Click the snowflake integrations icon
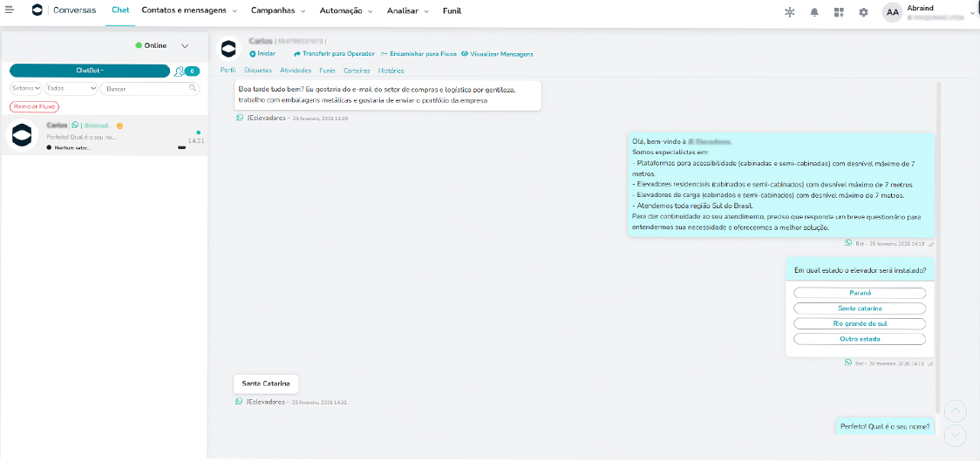Image resolution: width=980 pixels, height=461 pixels. click(x=790, y=12)
